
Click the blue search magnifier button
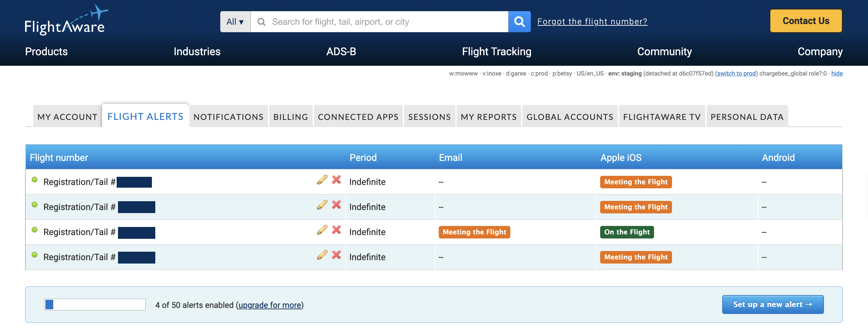[519, 22]
